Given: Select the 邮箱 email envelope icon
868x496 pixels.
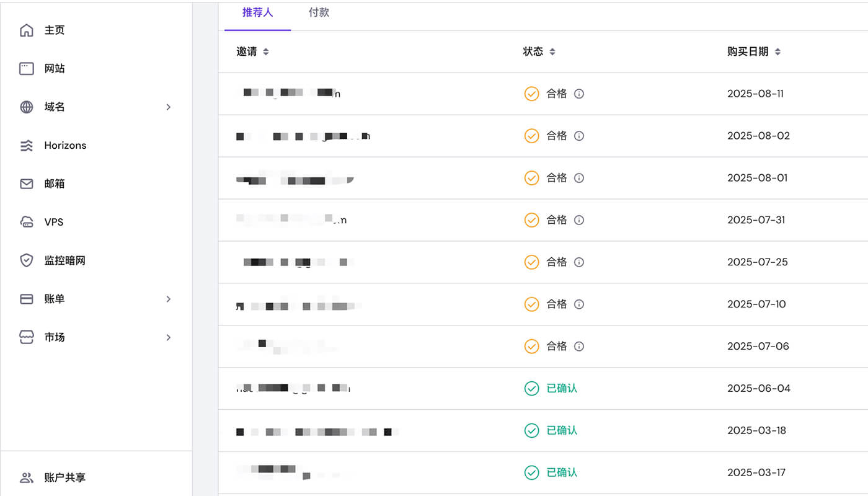Looking at the screenshot, I should tap(25, 184).
